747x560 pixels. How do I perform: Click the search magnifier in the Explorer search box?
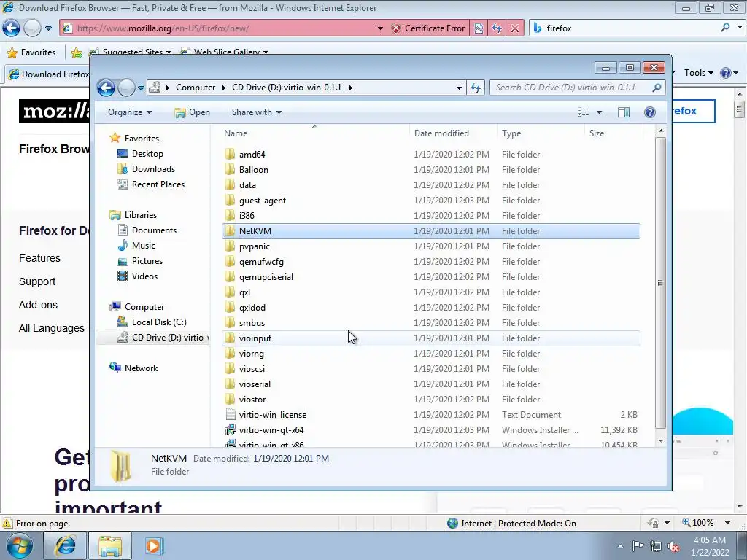click(x=657, y=87)
